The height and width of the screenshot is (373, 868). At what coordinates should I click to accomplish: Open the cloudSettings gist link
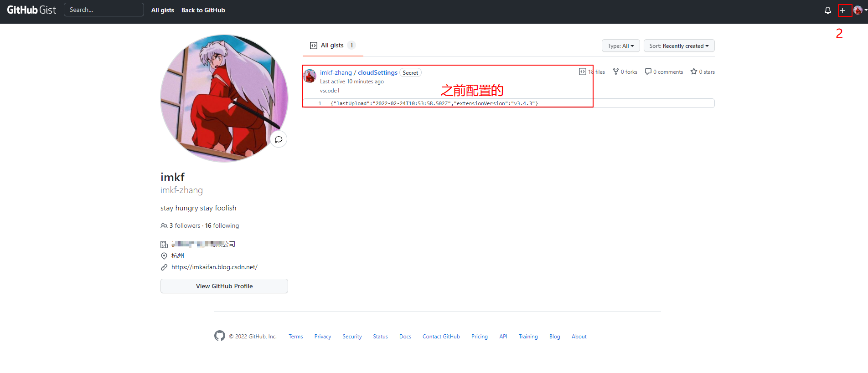pyautogui.click(x=377, y=72)
